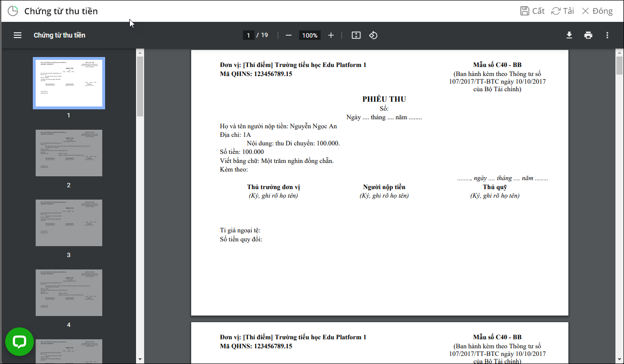Select page 1 thumbnail
Image resolution: width=624 pixels, height=364 pixels.
pyautogui.click(x=69, y=83)
